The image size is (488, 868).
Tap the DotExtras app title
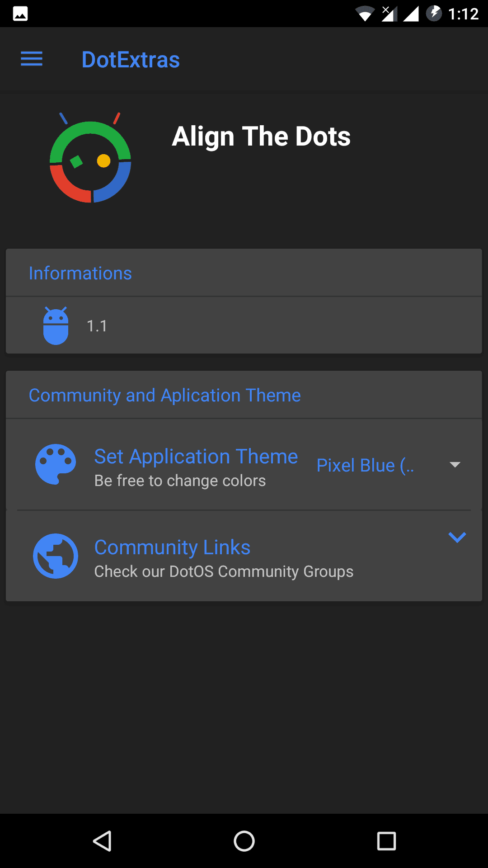click(x=131, y=60)
